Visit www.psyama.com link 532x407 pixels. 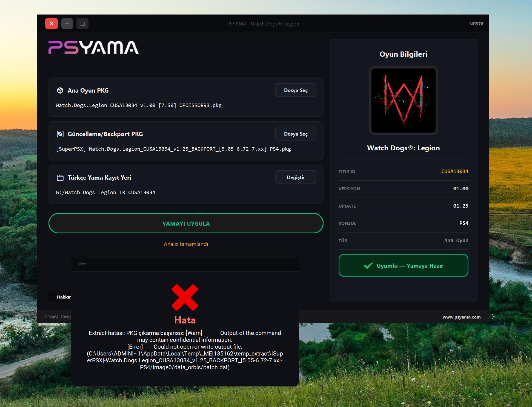tap(462, 317)
